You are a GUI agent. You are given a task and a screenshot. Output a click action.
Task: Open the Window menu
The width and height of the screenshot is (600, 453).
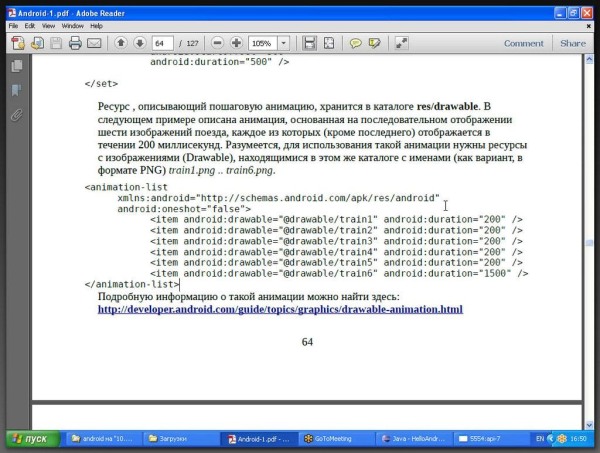[x=72, y=25]
